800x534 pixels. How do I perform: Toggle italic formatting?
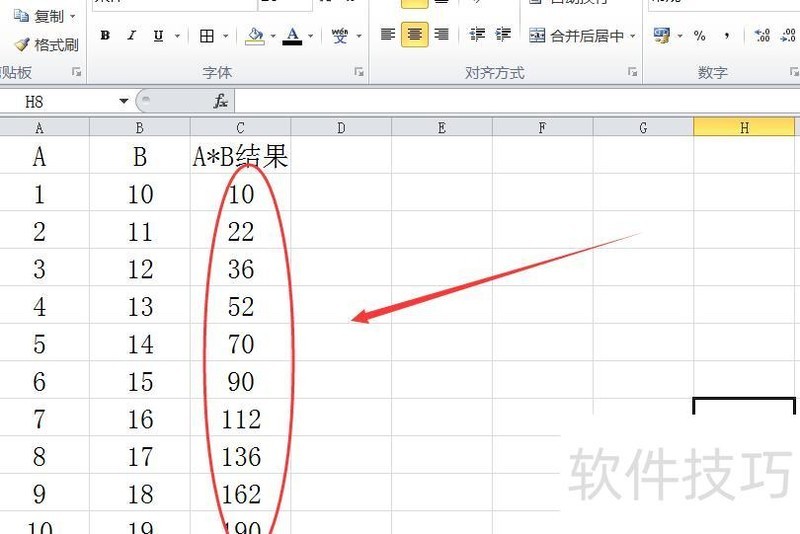[x=131, y=36]
